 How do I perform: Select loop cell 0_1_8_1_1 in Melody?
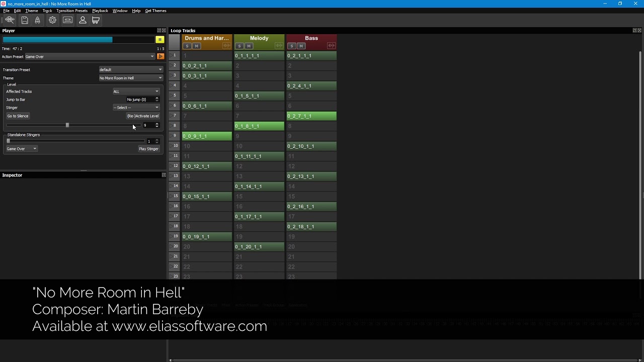coord(259,126)
